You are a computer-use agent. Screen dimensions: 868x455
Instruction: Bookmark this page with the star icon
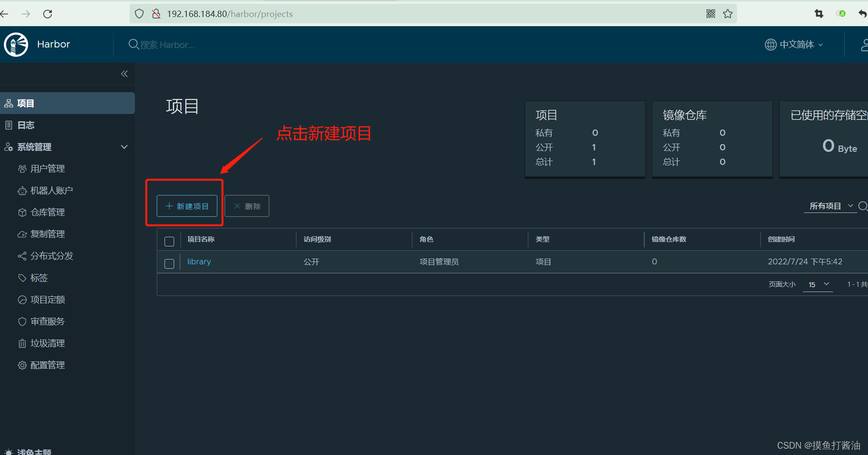(x=728, y=14)
